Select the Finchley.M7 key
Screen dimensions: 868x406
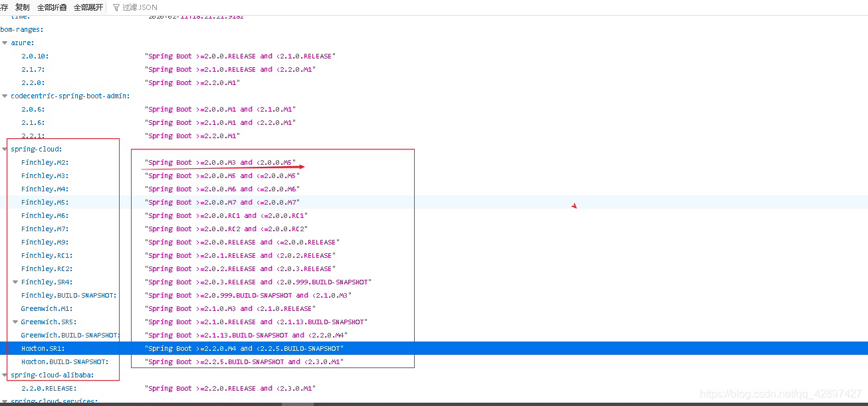click(45, 229)
